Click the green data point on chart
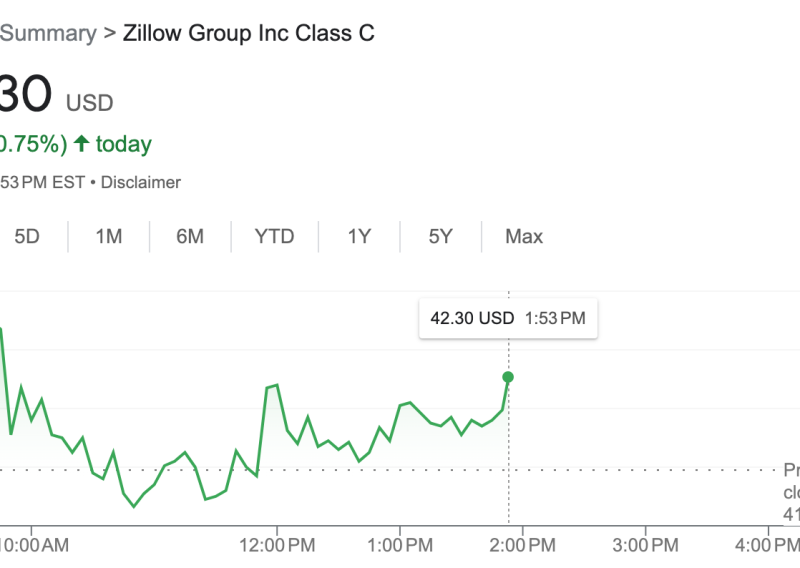The image size is (800, 568). (x=508, y=377)
